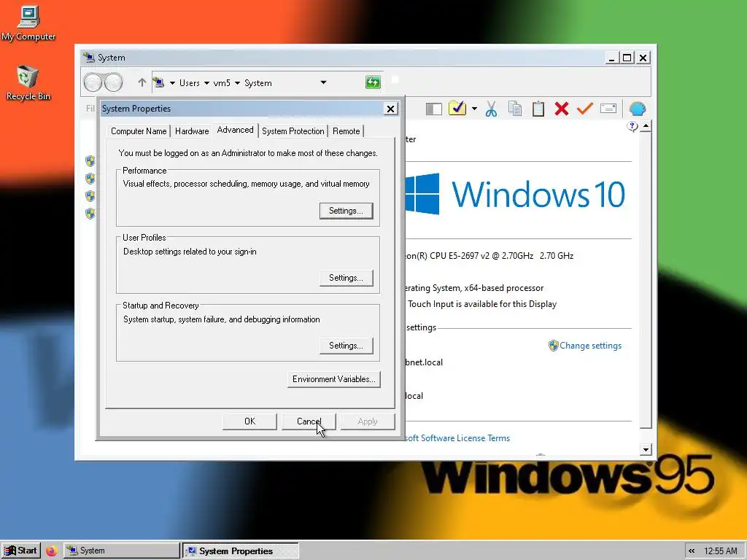Viewport: 747px width, 560px height.
Task: Click OK in System Properties
Action: [249, 421]
